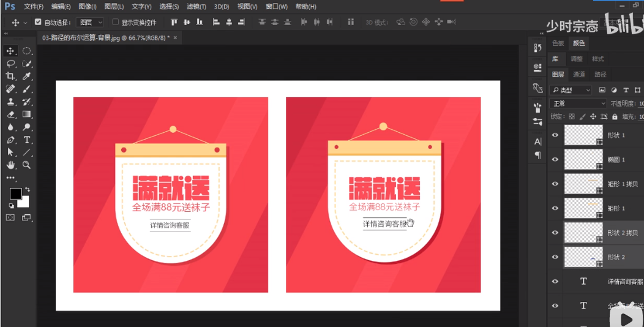This screenshot has height=327, width=644.
Task: Swap foreground and background colors
Action: click(28, 189)
